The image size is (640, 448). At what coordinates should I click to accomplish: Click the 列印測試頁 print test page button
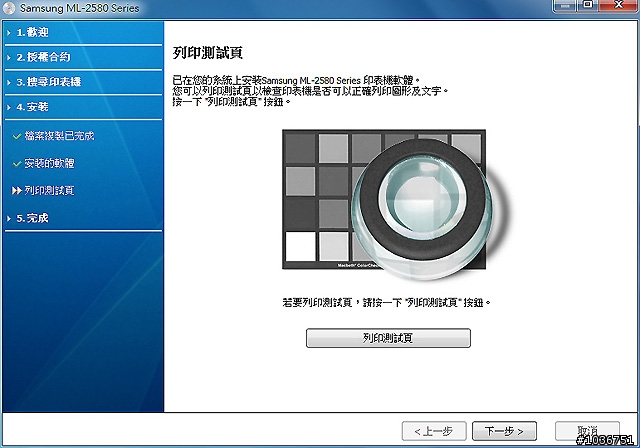[x=388, y=338]
